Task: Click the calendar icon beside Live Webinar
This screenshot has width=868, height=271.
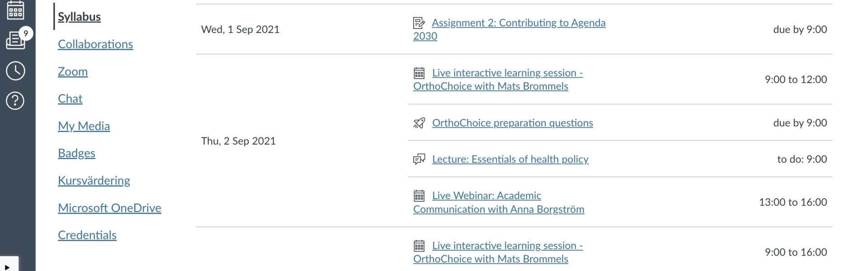Action: pyautogui.click(x=419, y=196)
